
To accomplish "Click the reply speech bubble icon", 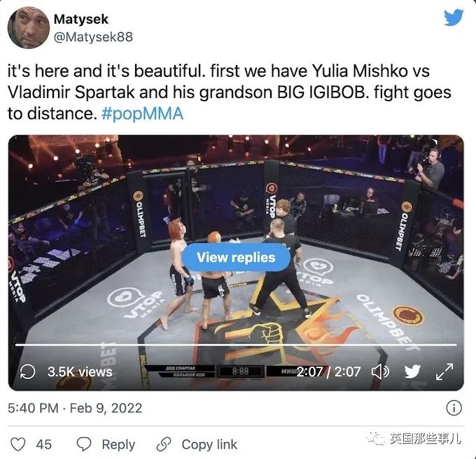I will [x=84, y=444].
